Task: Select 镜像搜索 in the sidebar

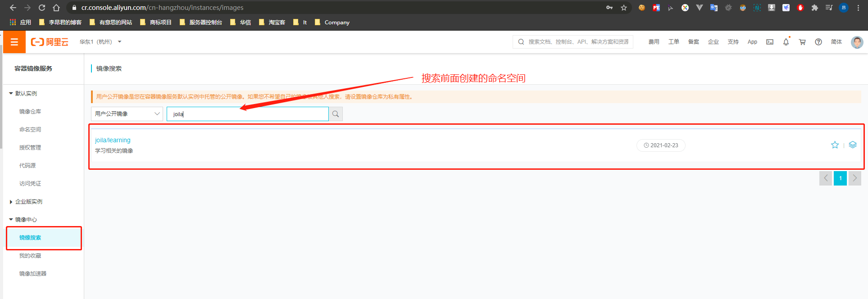Action: pyautogui.click(x=30, y=238)
